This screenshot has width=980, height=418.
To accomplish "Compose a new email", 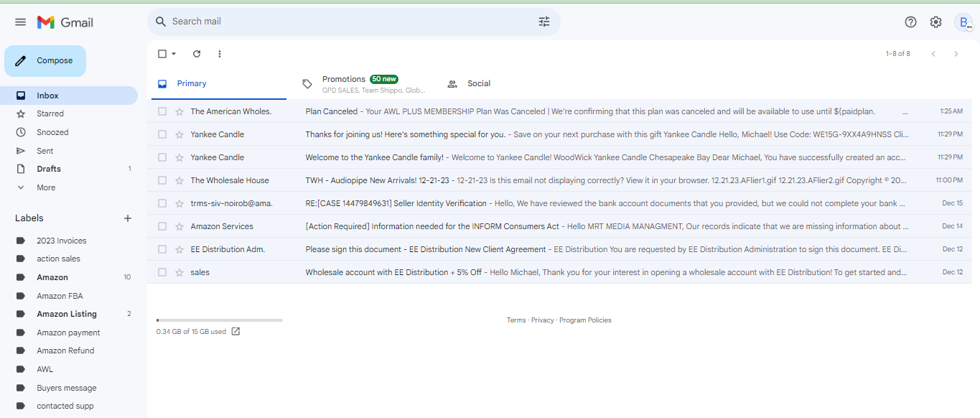I will tap(45, 61).
